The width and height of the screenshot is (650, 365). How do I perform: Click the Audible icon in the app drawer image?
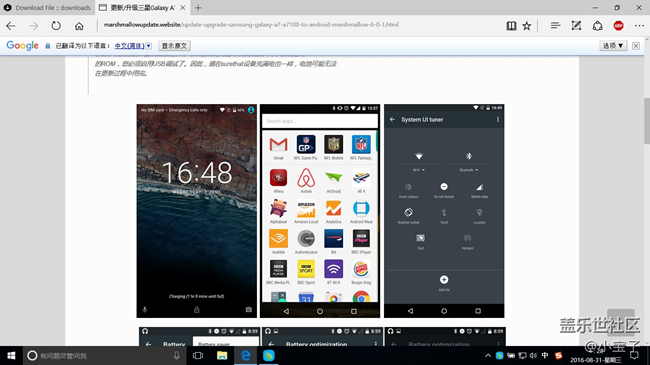278,239
